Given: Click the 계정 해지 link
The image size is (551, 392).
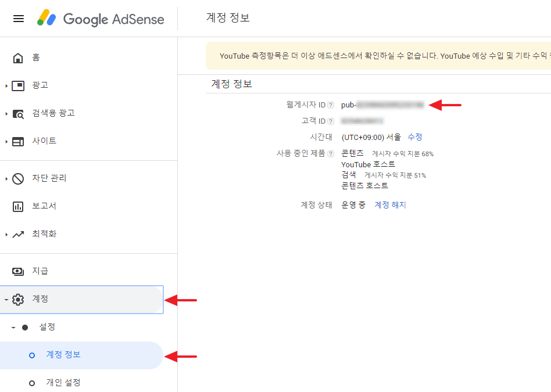Looking at the screenshot, I should point(390,205).
